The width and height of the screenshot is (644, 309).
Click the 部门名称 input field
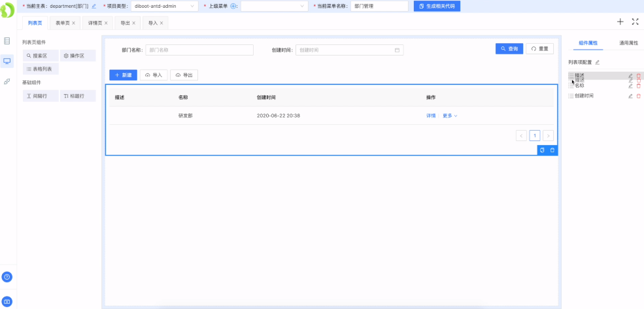199,50
